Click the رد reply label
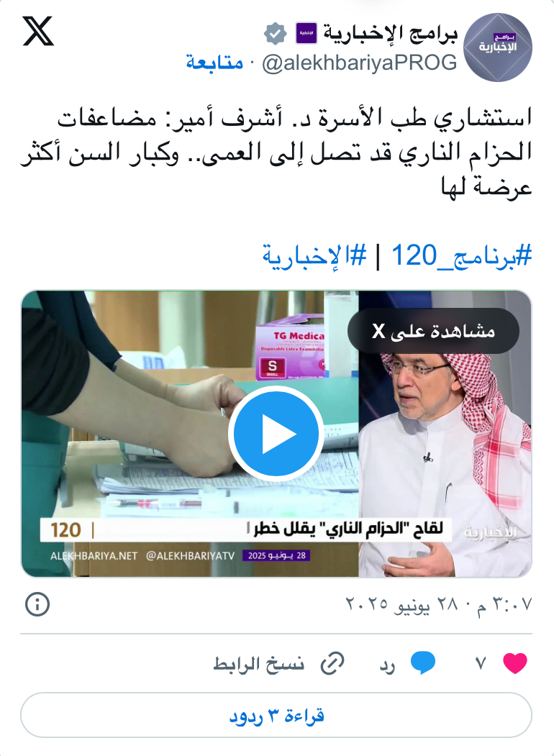The image size is (554, 756). click(x=387, y=666)
